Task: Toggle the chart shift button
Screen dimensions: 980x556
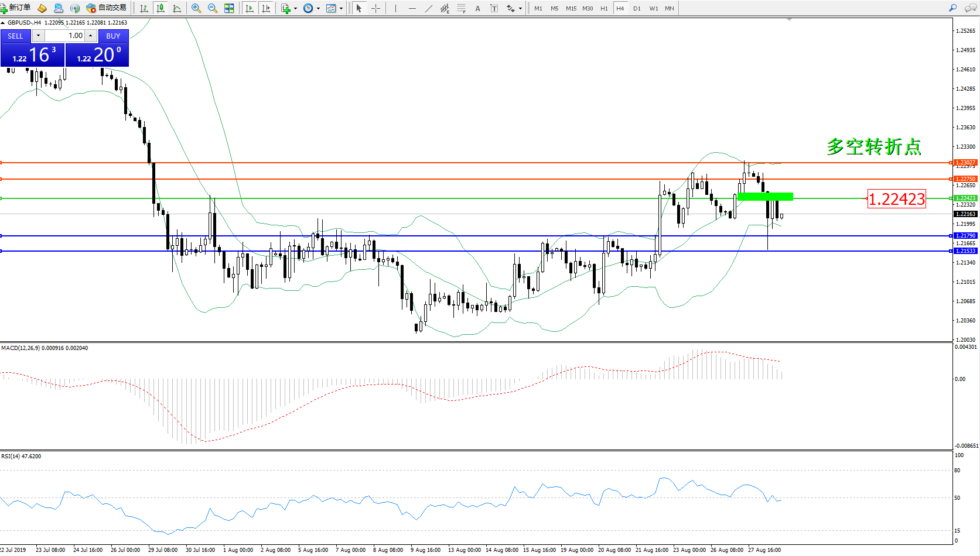Action: tap(266, 8)
